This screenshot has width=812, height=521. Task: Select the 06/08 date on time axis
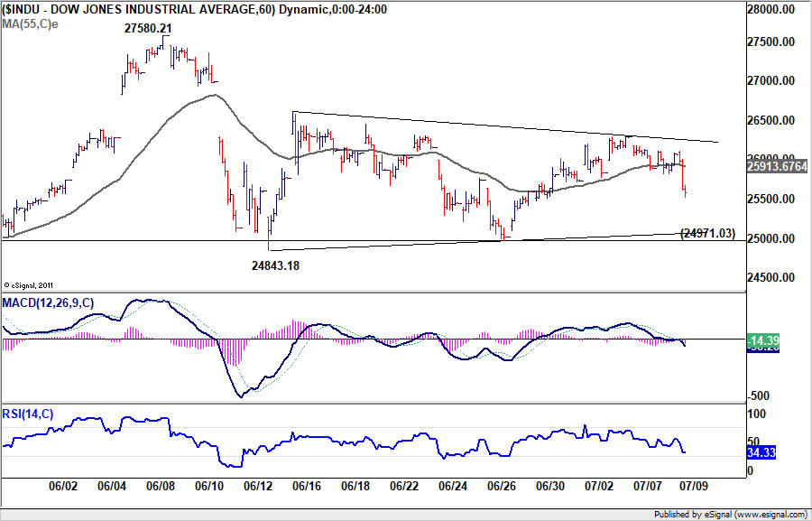point(161,487)
